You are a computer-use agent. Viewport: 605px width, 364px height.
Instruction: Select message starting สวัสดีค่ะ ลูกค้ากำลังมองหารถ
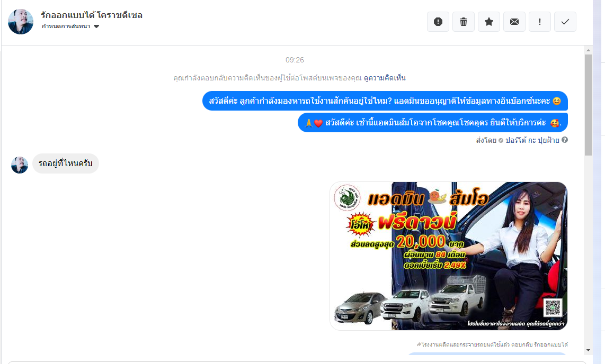point(385,101)
